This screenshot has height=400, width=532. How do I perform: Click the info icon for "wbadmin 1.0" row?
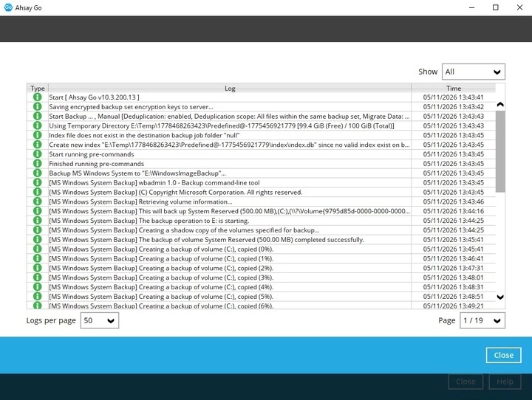(x=38, y=183)
